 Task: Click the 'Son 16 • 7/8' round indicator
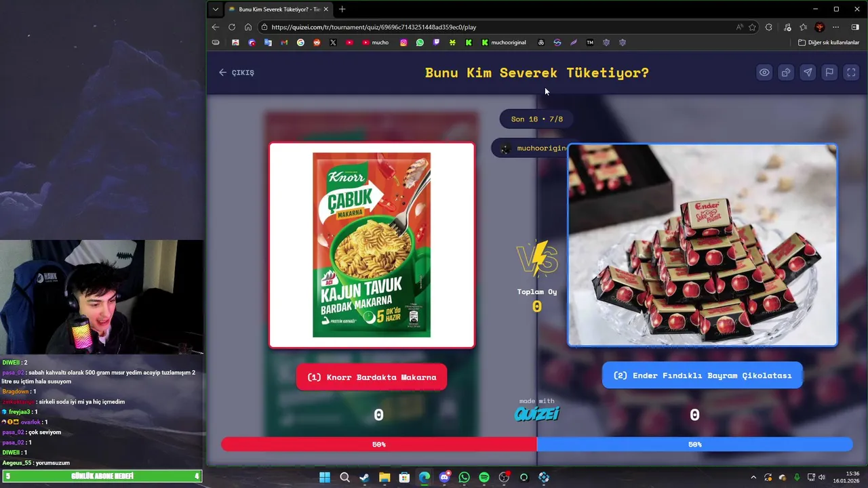tap(537, 119)
